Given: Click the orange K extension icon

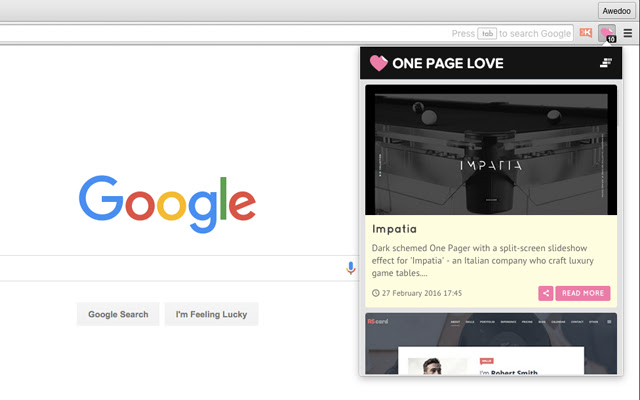Looking at the screenshot, I should click(x=586, y=33).
